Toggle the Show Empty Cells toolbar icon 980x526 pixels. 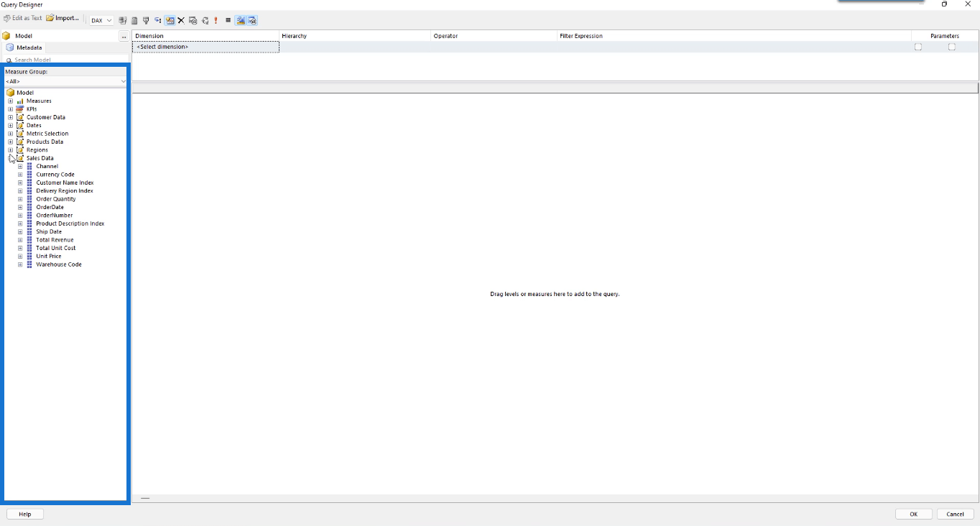[146, 20]
